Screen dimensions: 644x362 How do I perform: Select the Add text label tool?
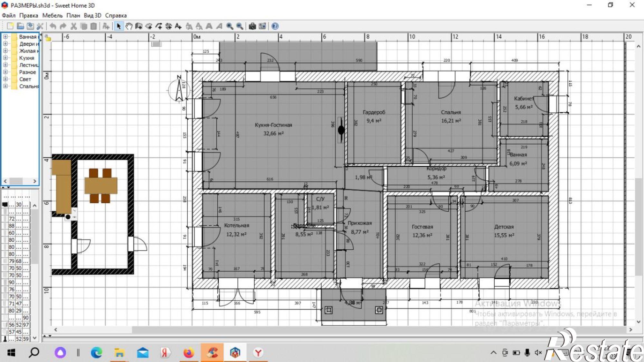[x=178, y=26]
